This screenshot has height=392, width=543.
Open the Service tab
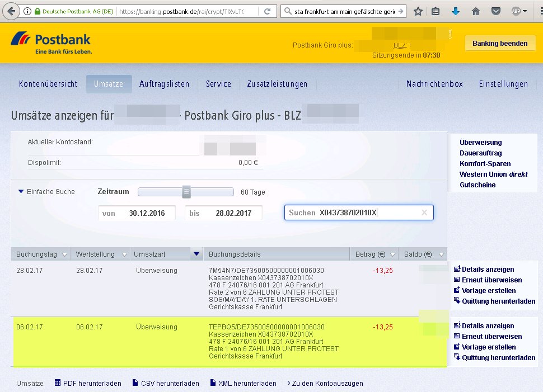[x=218, y=84]
